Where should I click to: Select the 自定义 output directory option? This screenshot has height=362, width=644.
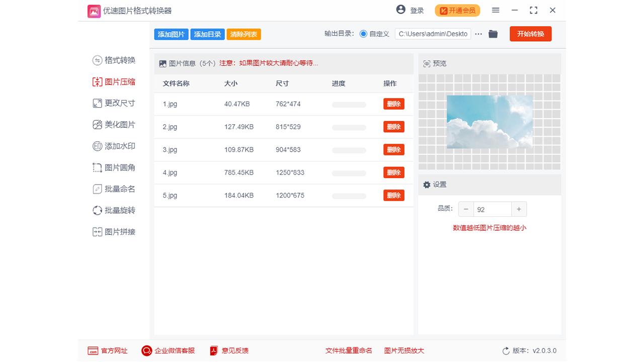(363, 34)
